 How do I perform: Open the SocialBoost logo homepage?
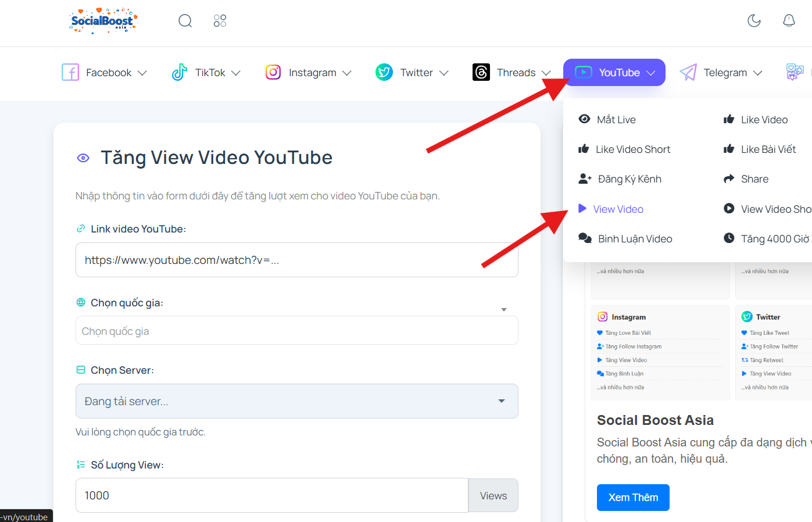(x=103, y=21)
